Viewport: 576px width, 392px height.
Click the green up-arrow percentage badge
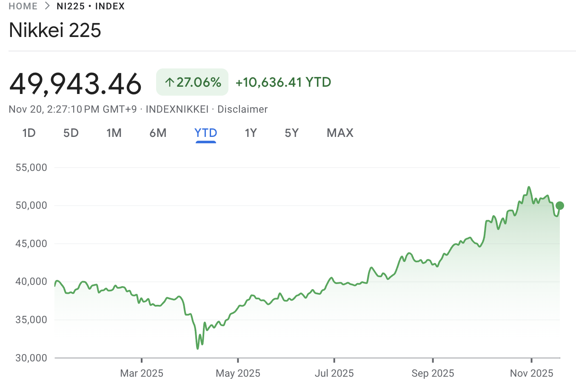pos(192,82)
